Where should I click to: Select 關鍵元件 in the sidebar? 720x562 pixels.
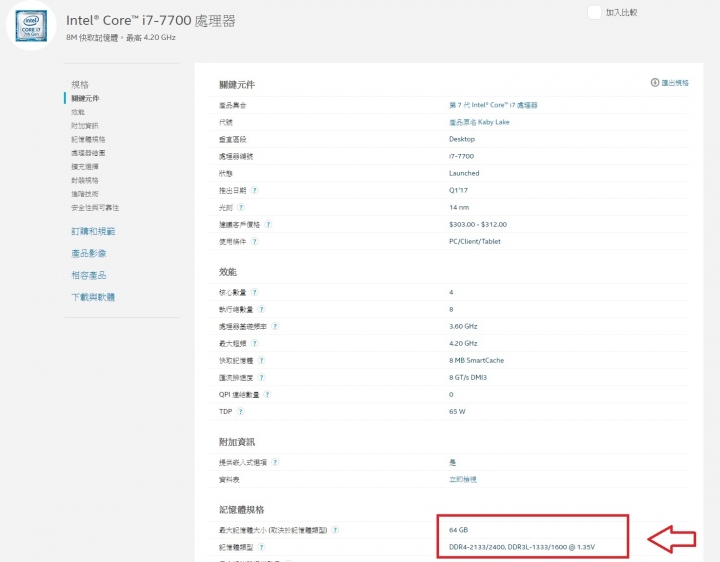[85, 98]
